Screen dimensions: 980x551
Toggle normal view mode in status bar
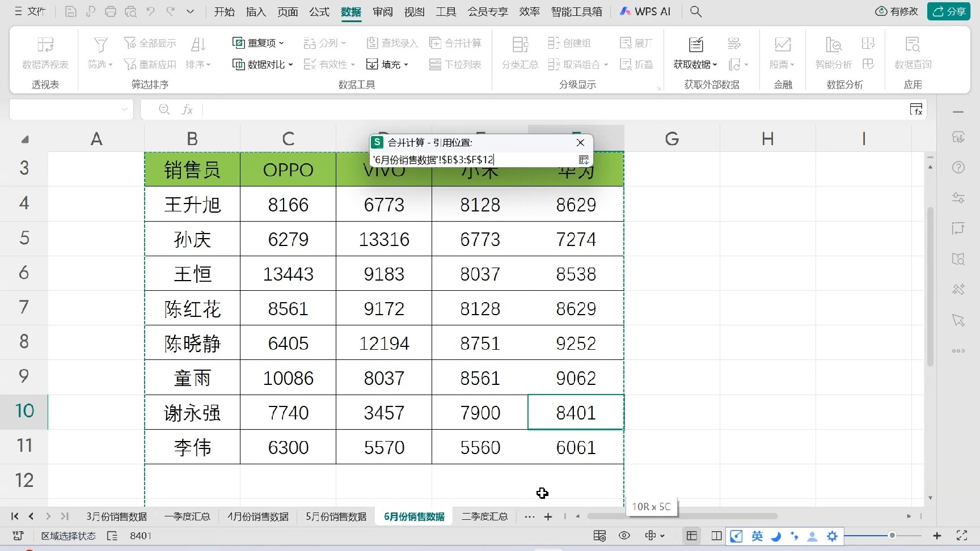tap(691, 536)
